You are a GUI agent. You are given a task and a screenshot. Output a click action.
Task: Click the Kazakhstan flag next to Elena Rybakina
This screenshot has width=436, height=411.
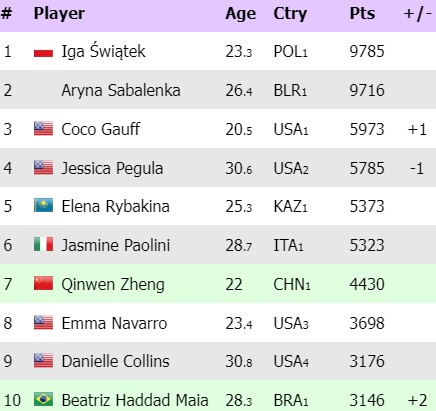click(43, 206)
